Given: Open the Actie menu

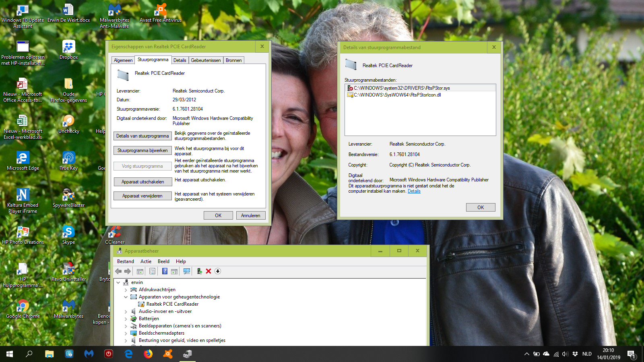Looking at the screenshot, I should coord(146,261).
